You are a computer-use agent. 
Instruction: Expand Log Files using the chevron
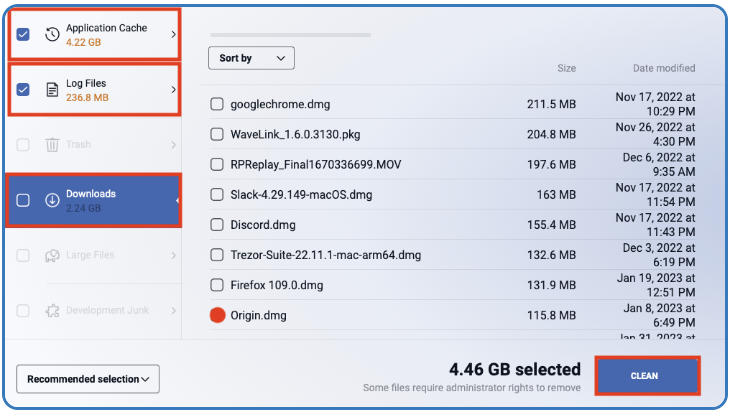point(173,90)
